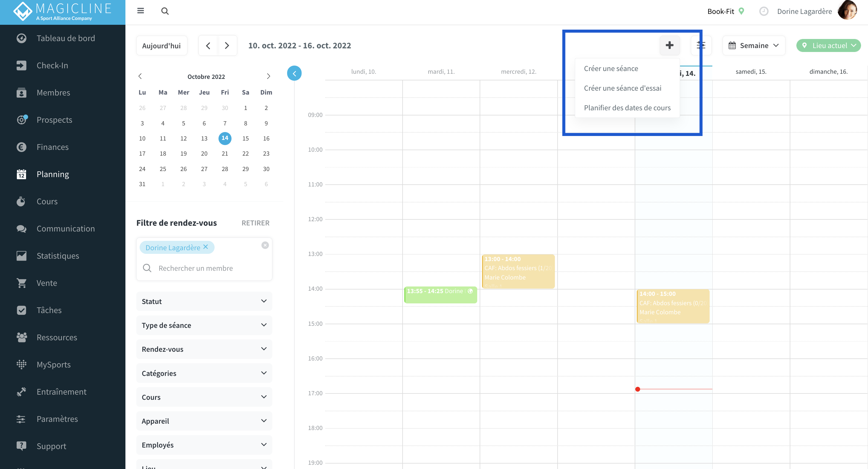Click the dimanche, 16. column header
The height and width of the screenshot is (469, 868).
point(828,71)
